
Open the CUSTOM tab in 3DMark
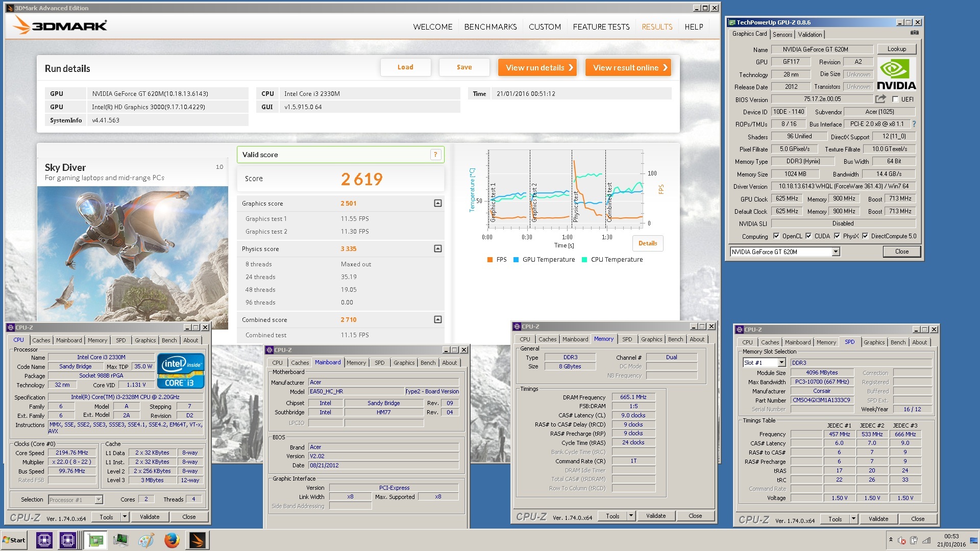[545, 27]
